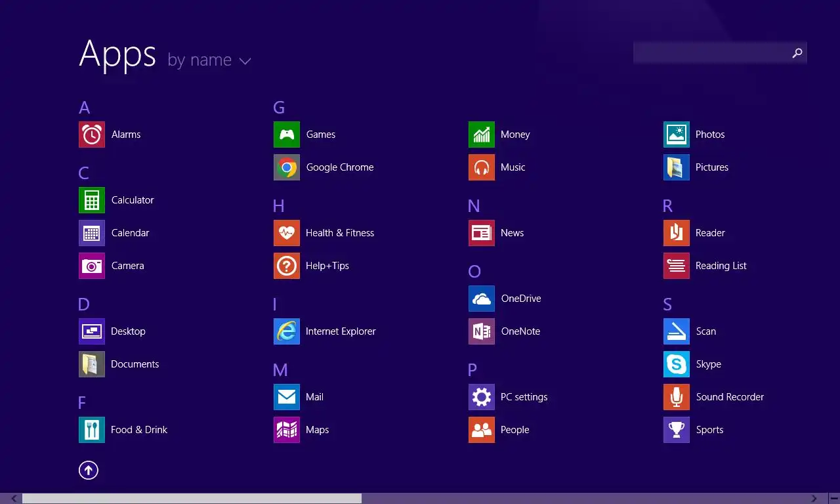The width and height of the screenshot is (840, 504).
Task: Click the zoom-out minus button
Action: click(x=833, y=499)
